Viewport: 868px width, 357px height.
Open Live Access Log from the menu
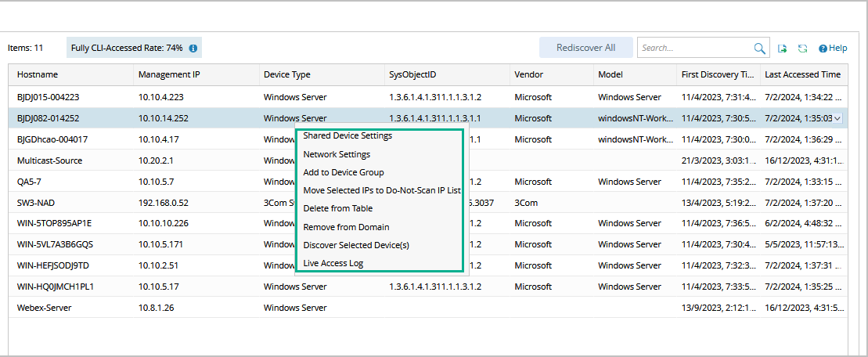click(x=333, y=263)
